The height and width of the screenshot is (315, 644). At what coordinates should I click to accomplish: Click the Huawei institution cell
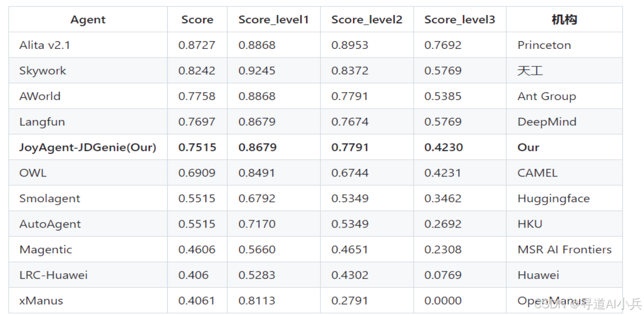point(538,275)
